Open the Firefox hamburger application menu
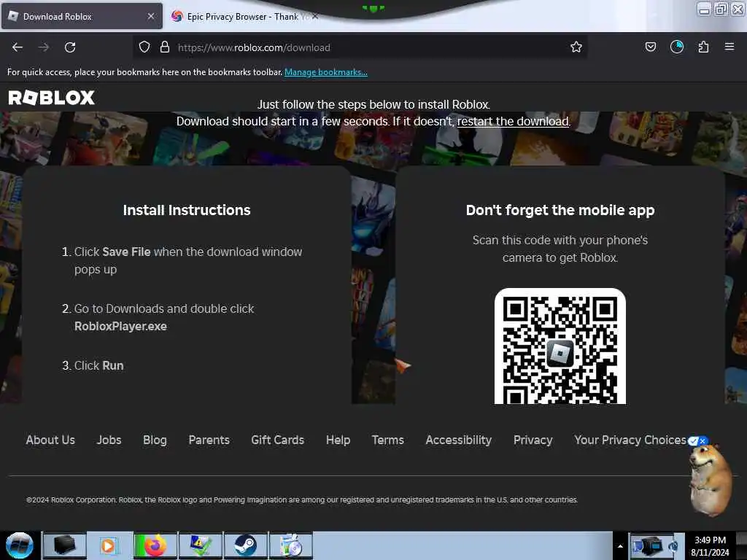Image resolution: width=747 pixels, height=560 pixels. [x=729, y=47]
